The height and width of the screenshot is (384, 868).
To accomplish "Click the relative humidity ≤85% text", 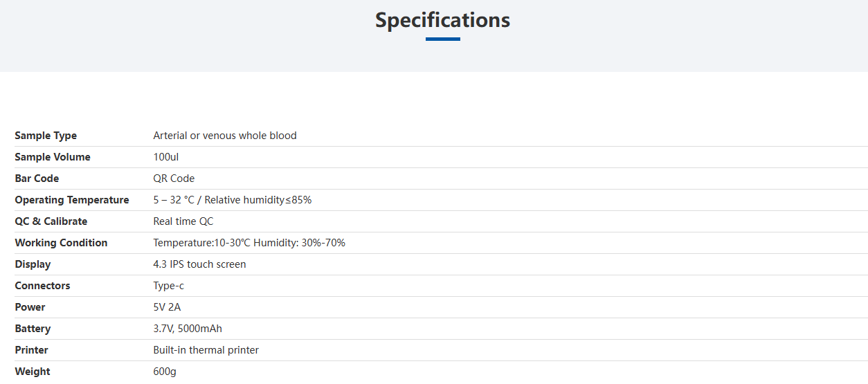I will (x=258, y=200).
